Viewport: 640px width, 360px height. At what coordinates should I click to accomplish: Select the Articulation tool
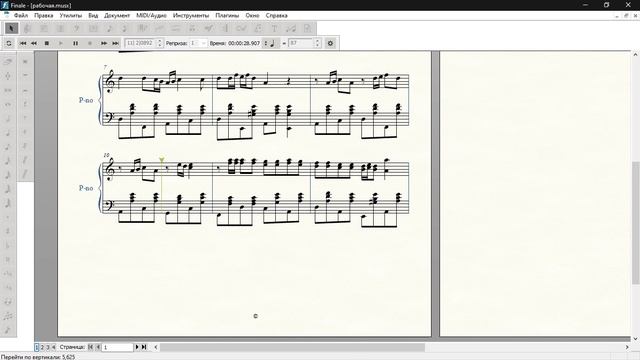(192, 28)
